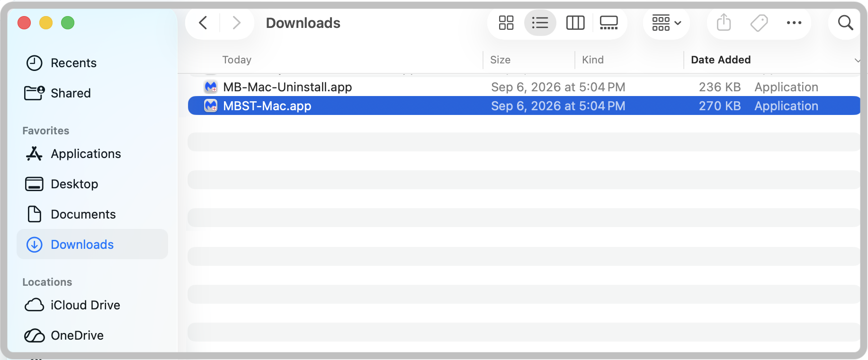Select the MB-Mac-Uninstall.app file name
This screenshot has width=868, height=360.
click(287, 87)
